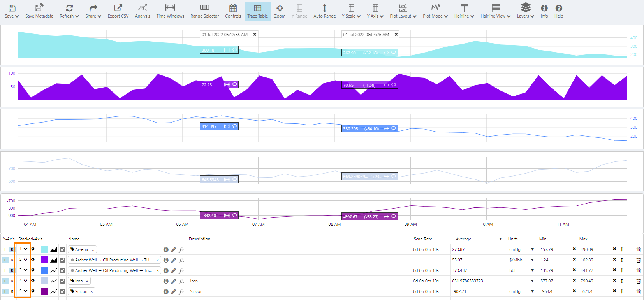Viewport: 644px width, 300px height.
Task: Toggle the Iron trace visibility checkbox
Action: 62,281
